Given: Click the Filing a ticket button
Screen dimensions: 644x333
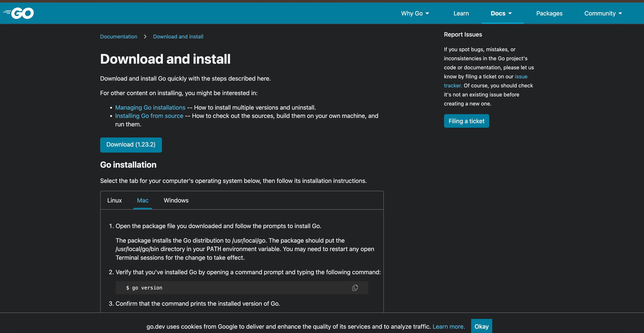Looking at the screenshot, I should tap(466, 121).
